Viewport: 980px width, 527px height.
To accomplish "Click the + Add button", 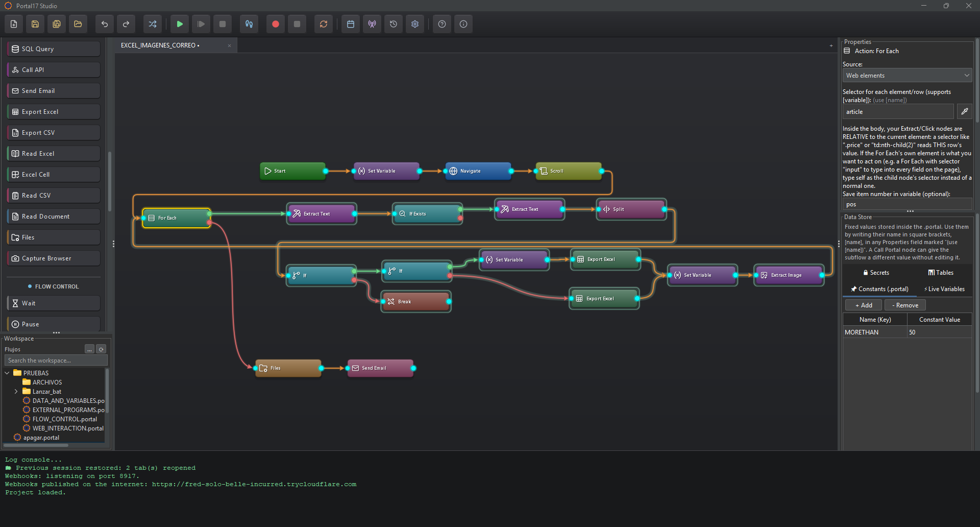I will [864, 305].
